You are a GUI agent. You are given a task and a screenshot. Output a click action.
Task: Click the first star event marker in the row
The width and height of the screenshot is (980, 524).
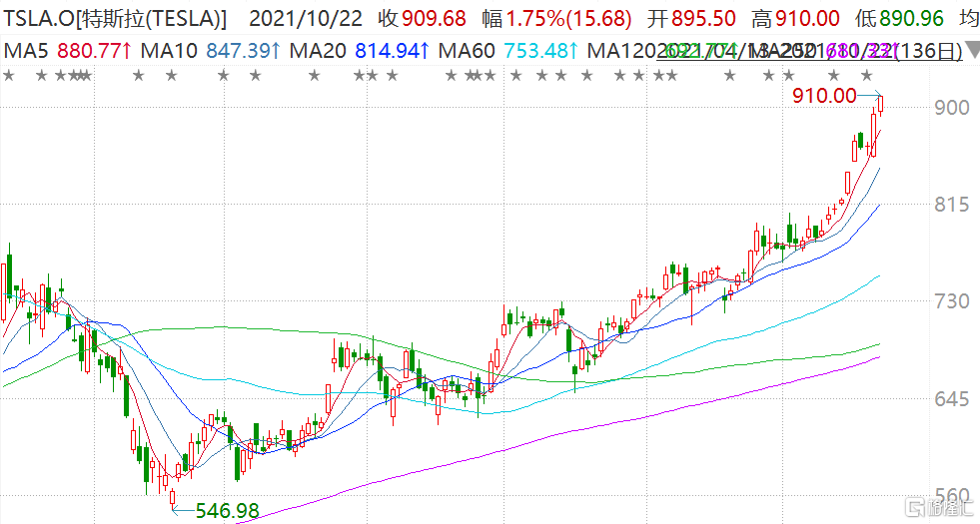pyautogui.click(x=8, y=76)
